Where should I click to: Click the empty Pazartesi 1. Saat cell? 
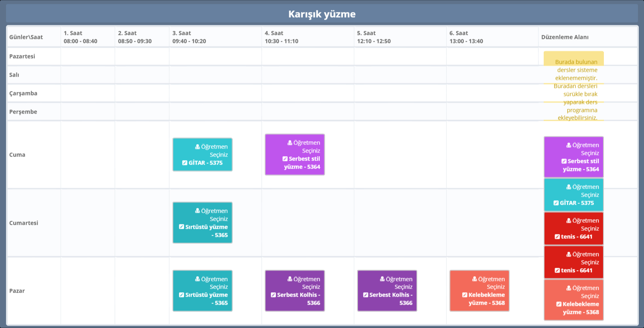[87, 56]
